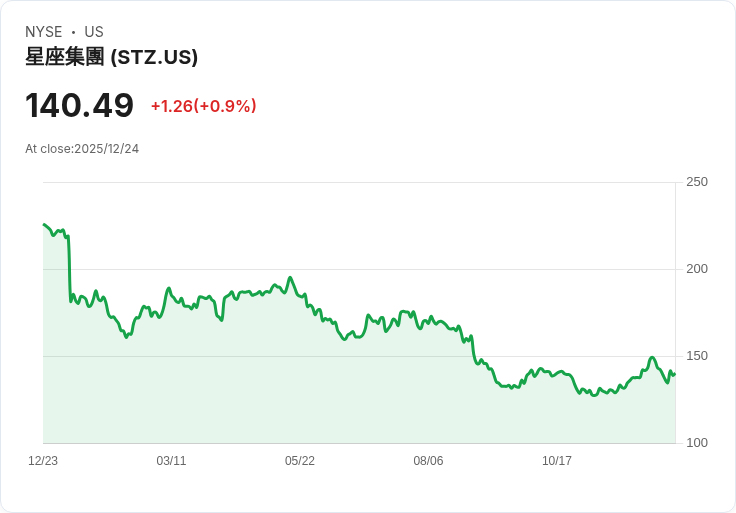The height and width of the screenshot is (513, 736).
Task: Click the US market label
Action: click(x=94, y=32)
